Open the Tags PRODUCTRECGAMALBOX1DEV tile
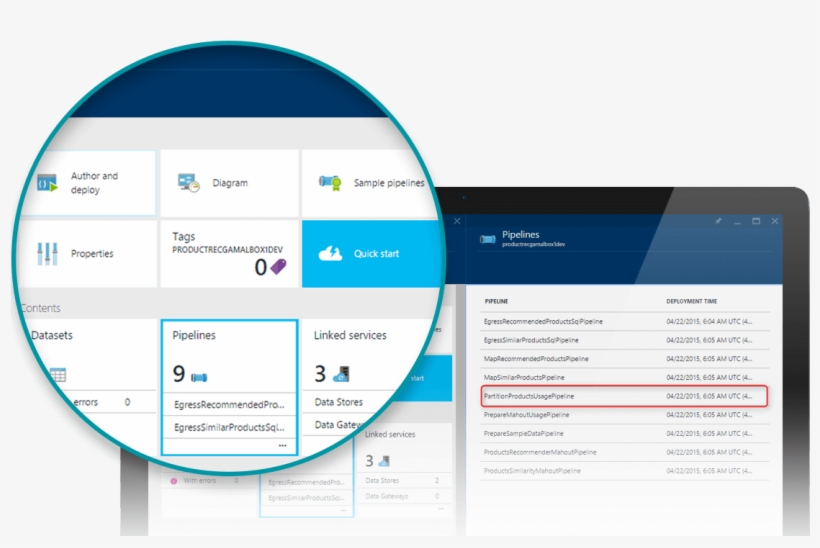 click(x=229, y=254)
